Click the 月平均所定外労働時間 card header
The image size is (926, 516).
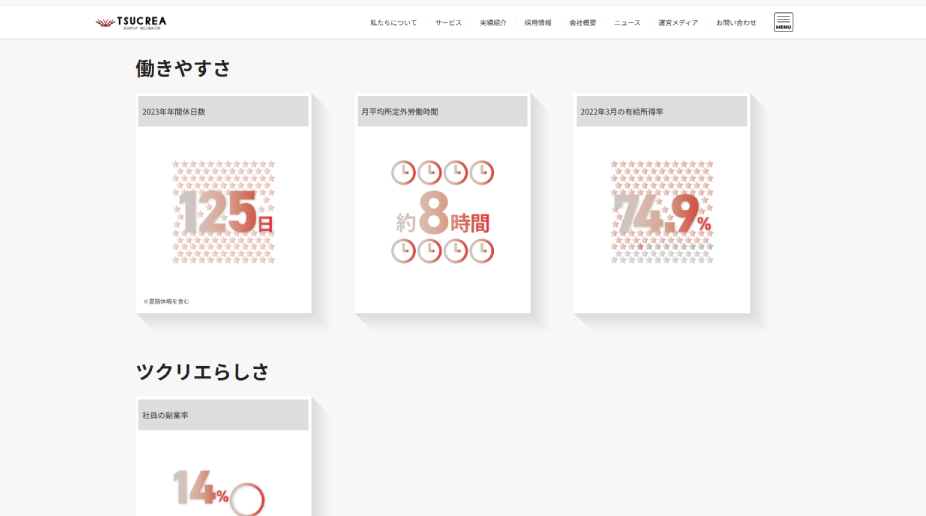[442, 112]
